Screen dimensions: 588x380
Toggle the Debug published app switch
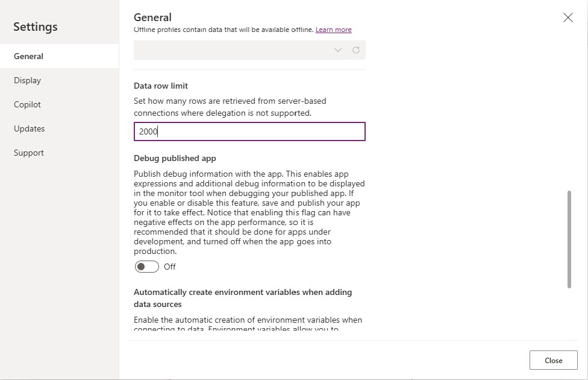point(146,266)
